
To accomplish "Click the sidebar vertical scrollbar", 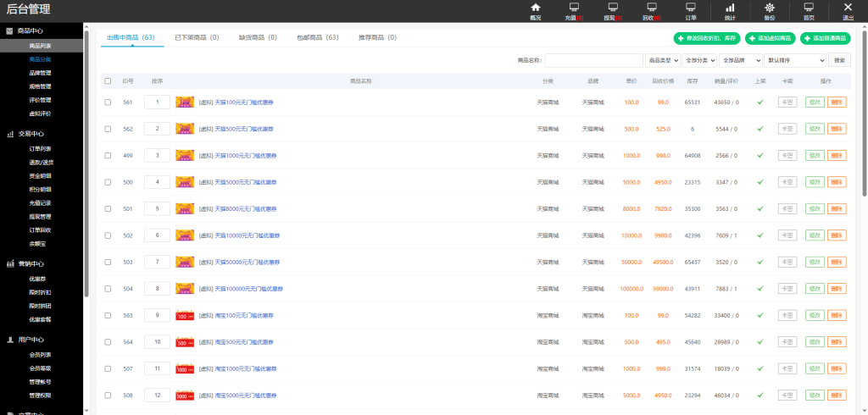I will point(86,163).
